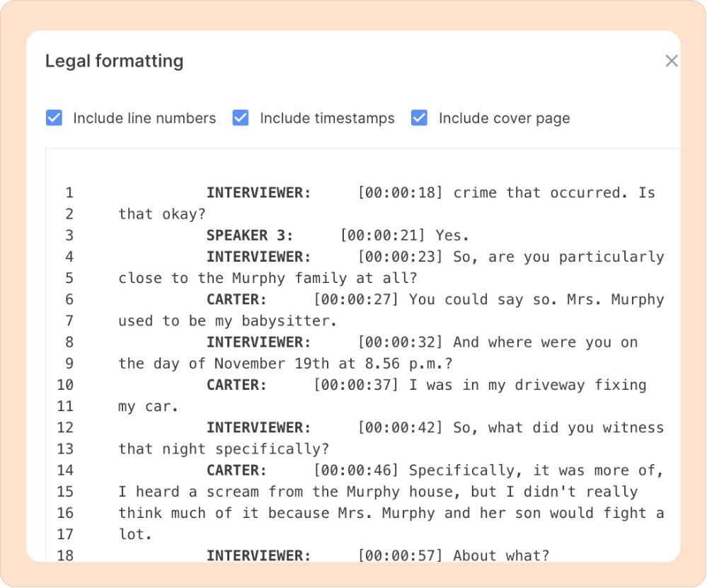The height and width of the screenshot is (588, 707).
Task: Click the [00:00:57] timestamp
Action: (400, 555)
